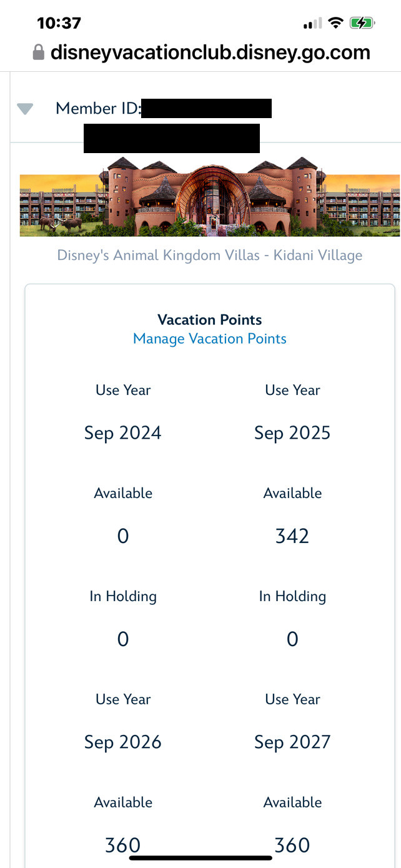Tap the battery charging icon
The height and width of the screenshot is (868, 401).
point(362,24)
